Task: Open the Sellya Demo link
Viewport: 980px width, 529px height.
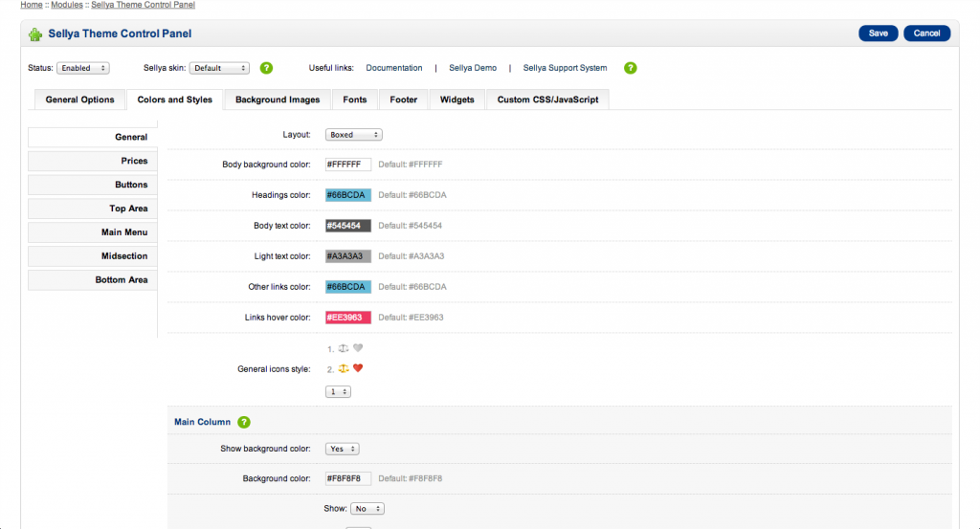Action: pos(473,68)
